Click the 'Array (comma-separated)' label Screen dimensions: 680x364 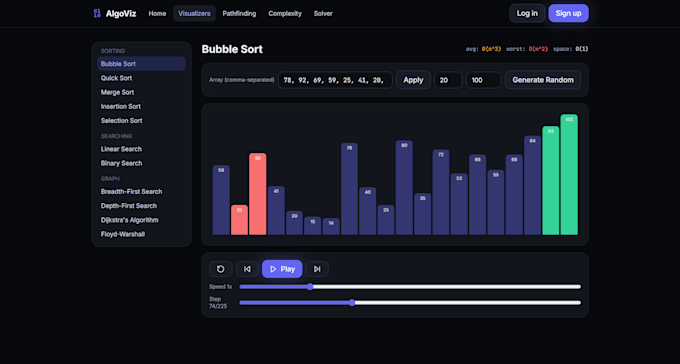click(x=242, y=80)
